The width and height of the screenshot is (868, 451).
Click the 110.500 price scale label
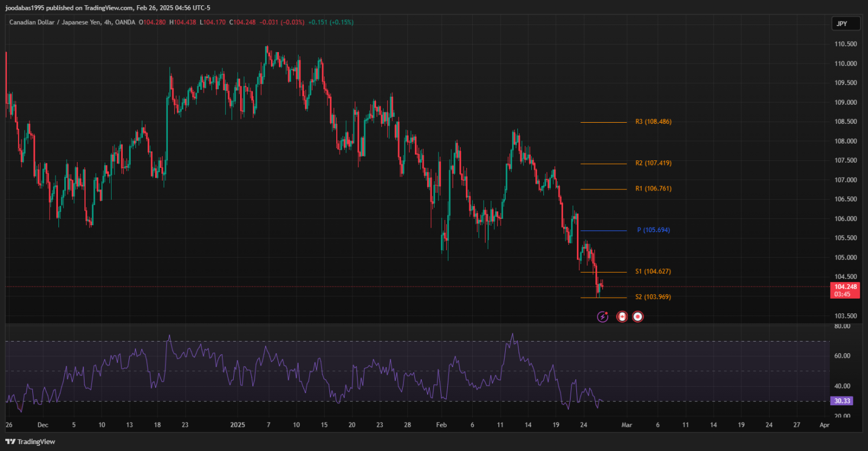[x=845, y=44]
